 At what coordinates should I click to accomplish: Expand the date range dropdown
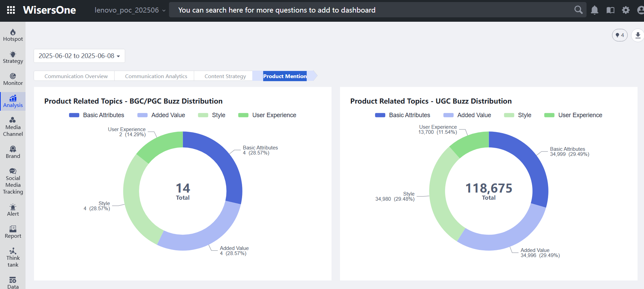tap(79, 56)
